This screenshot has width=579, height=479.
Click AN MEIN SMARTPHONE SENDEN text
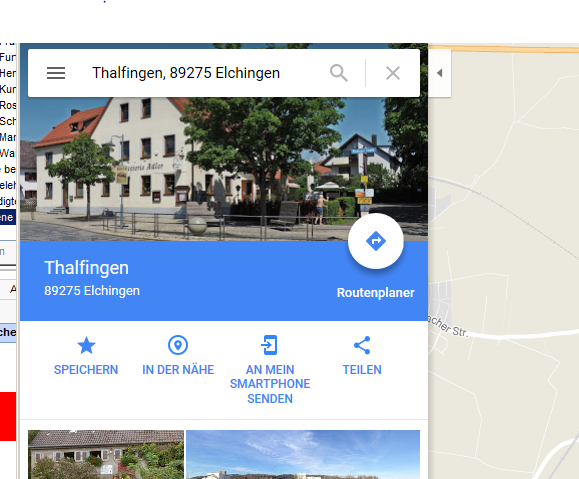270,384
